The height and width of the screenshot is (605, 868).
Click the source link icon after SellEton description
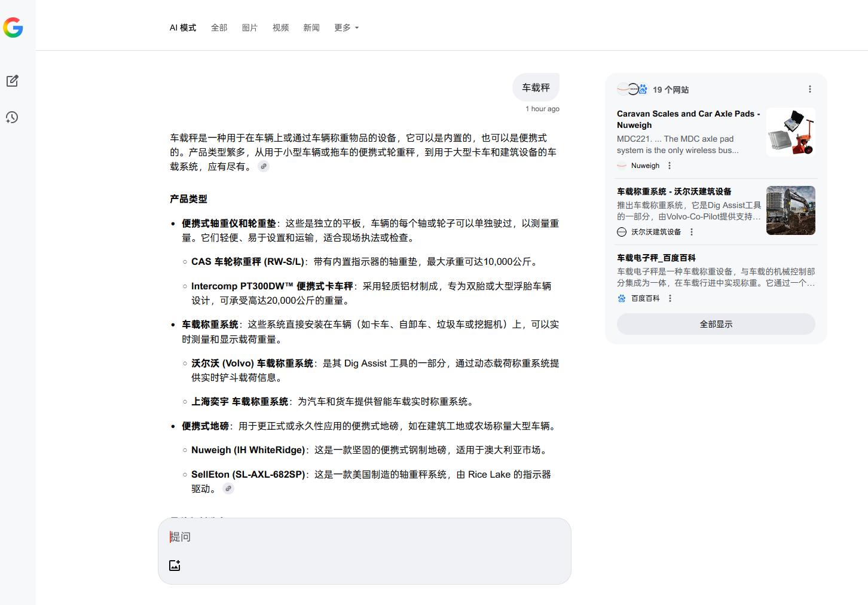point(228,489)
